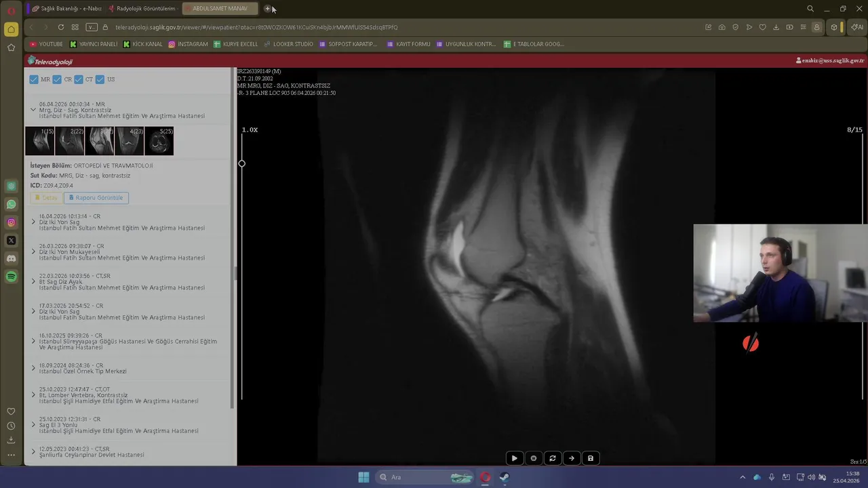Open the sidebar downloads icon
Image resolution: width=868 pixels, height=488 pixels.
click(11, 440)
